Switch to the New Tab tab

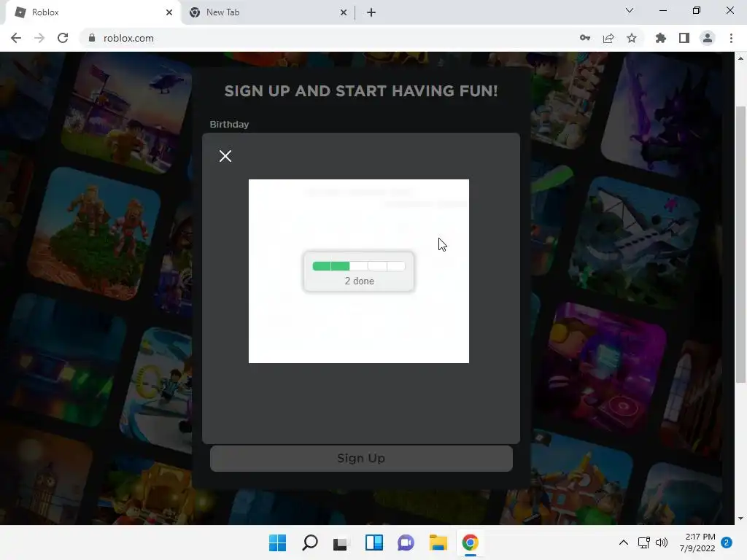pos(267,12)
